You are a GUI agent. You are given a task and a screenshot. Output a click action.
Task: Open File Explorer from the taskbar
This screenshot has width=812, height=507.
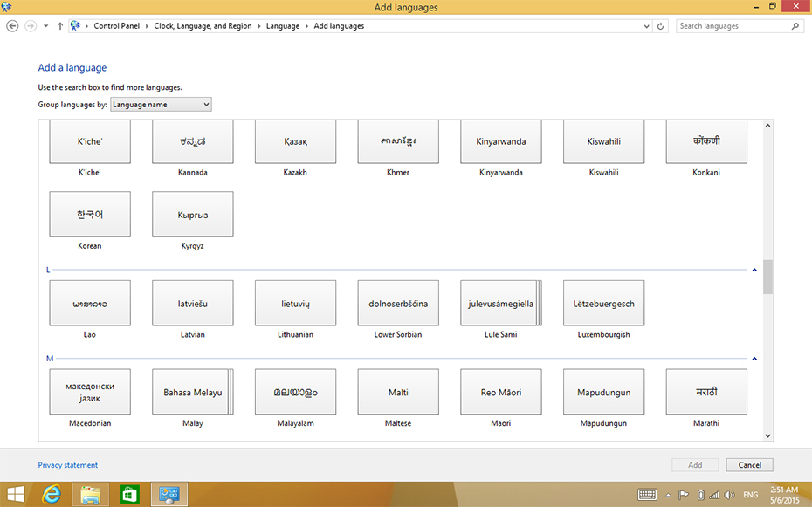91,495
